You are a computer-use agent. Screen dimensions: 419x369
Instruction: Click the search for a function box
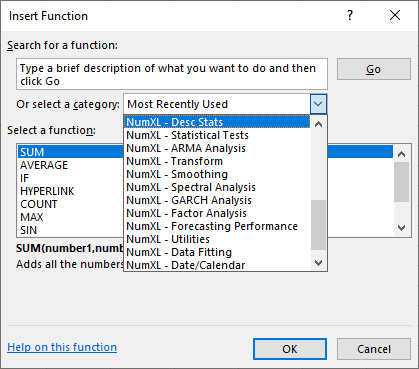point(172,74)
